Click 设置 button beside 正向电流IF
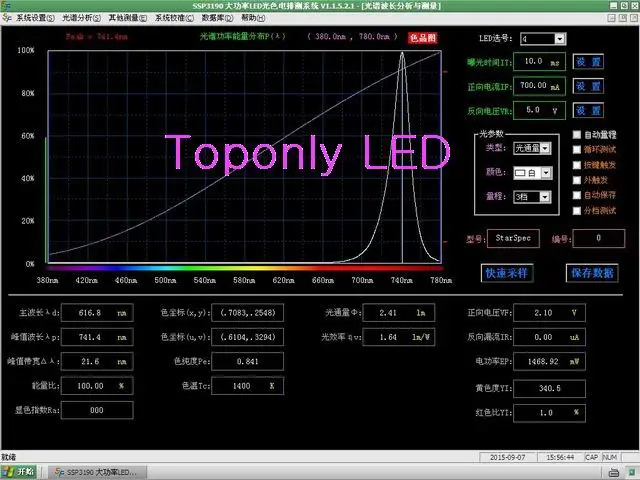Screen dimensions: 640x480 [x=588, y=86]
